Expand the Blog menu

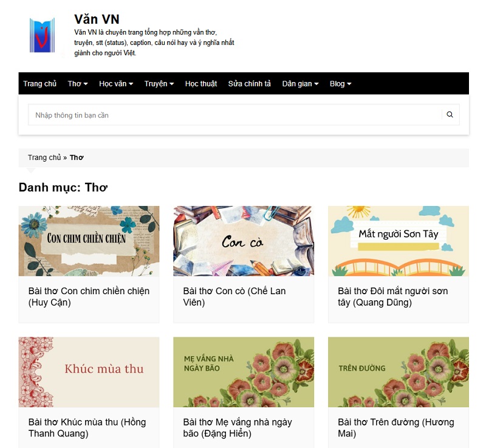[340, 84]
